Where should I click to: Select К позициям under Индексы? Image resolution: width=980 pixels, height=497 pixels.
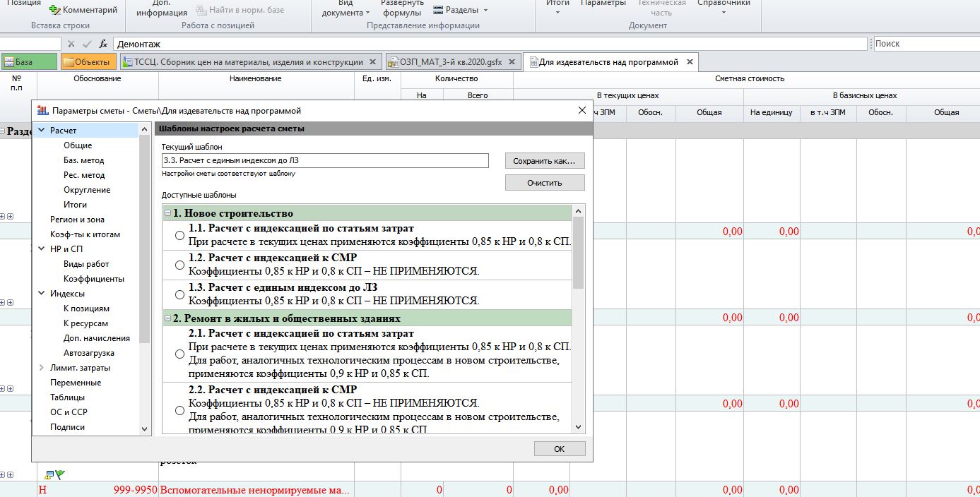86,309
